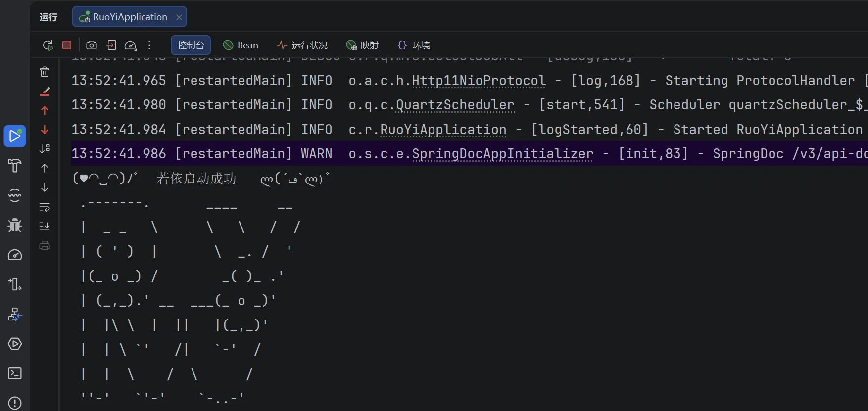Open the Services play-hexagon tool window
Viewport: 868px width, 411px height.
(15, 344)
